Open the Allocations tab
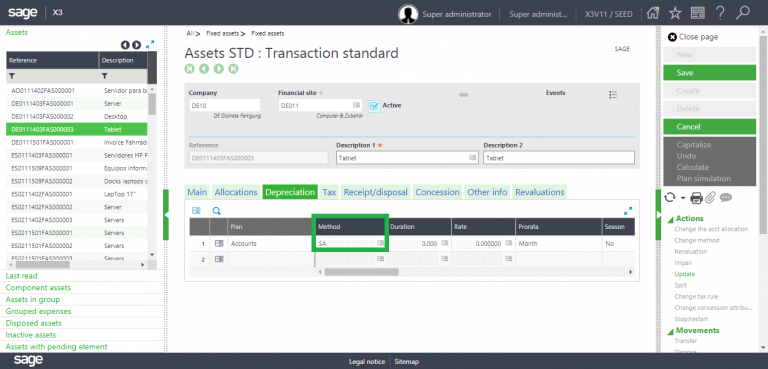768x369 pixels. (236, 192)
